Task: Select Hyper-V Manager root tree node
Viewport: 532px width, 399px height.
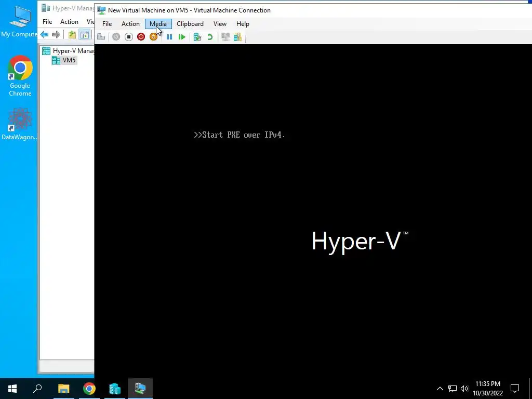Action: (x=68, y=51)
